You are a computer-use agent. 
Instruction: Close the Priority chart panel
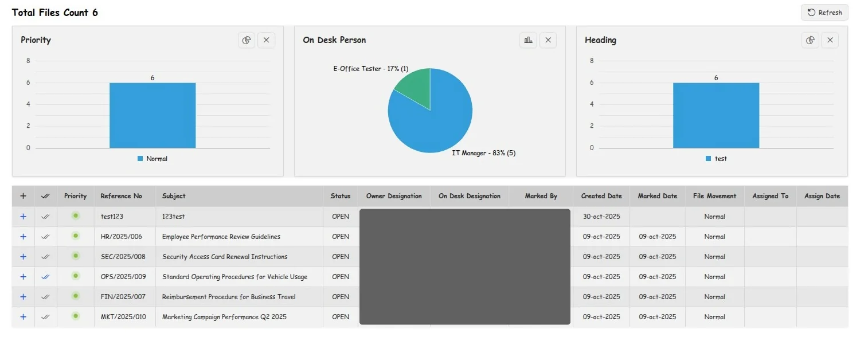pos(266,40)
